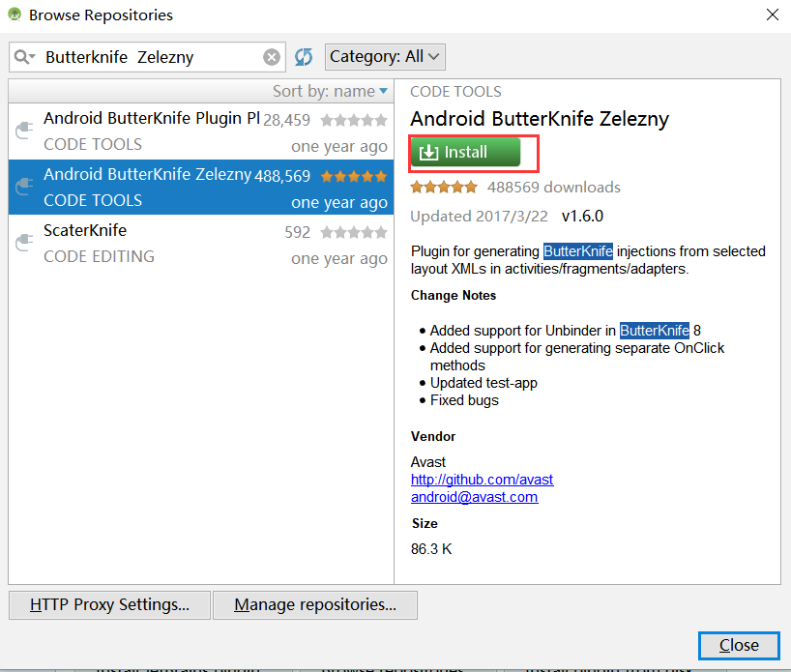Click the Updated test-app change note
The width and height of the screenshot is (791, 672).
pyautogui.click(x=483, y=384)
